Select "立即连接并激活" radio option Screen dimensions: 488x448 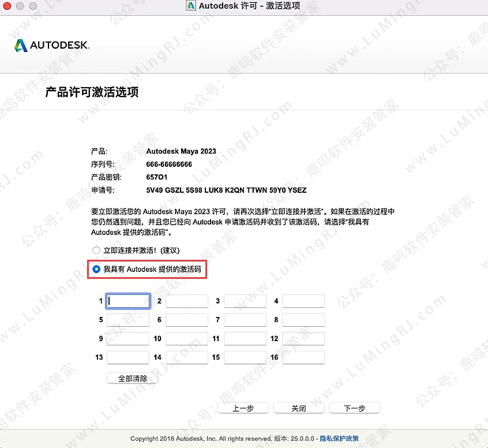click(96, 251)
